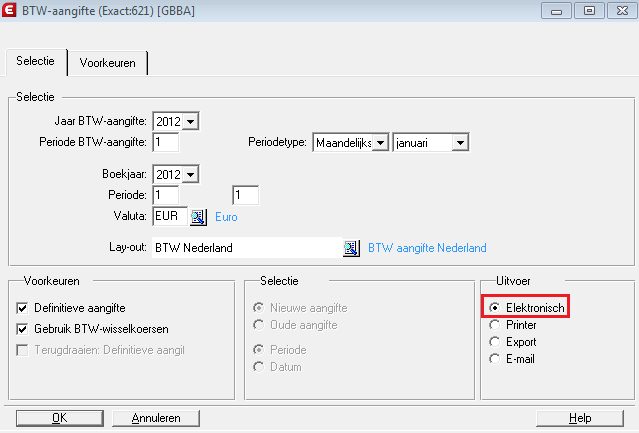Open the layout browse icon beside BTW Nederland
639x433 pixels.
click(351, 248)
